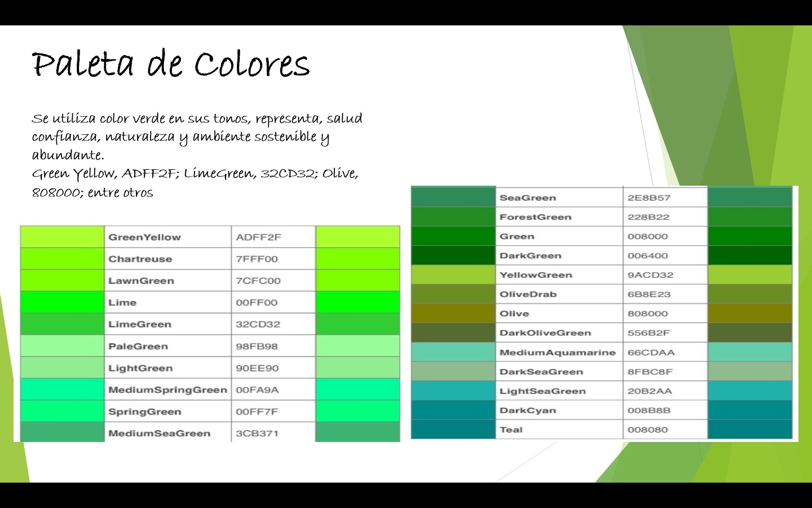This screenshot has height=508, width=812.
Task: Select the 'Lime' name cell
Action: tap(168, 303)
